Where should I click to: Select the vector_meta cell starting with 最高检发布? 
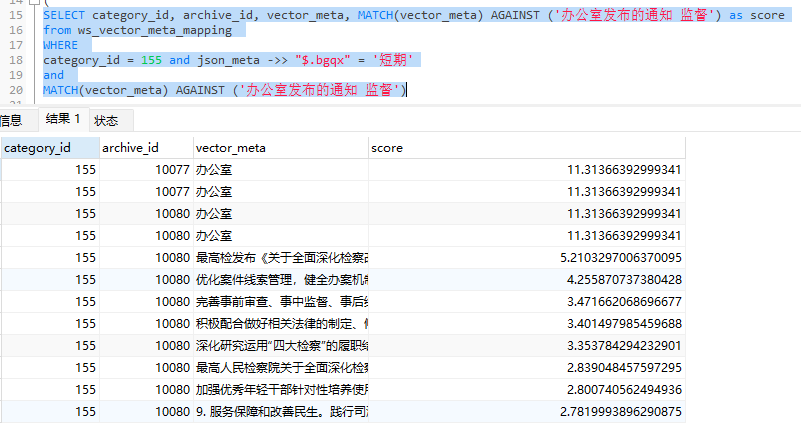tap(280, 257)
